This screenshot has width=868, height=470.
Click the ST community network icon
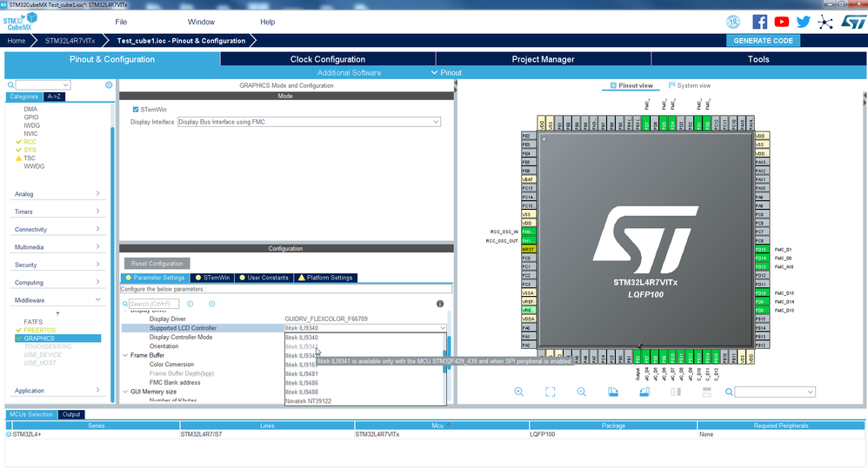point(825,22)
